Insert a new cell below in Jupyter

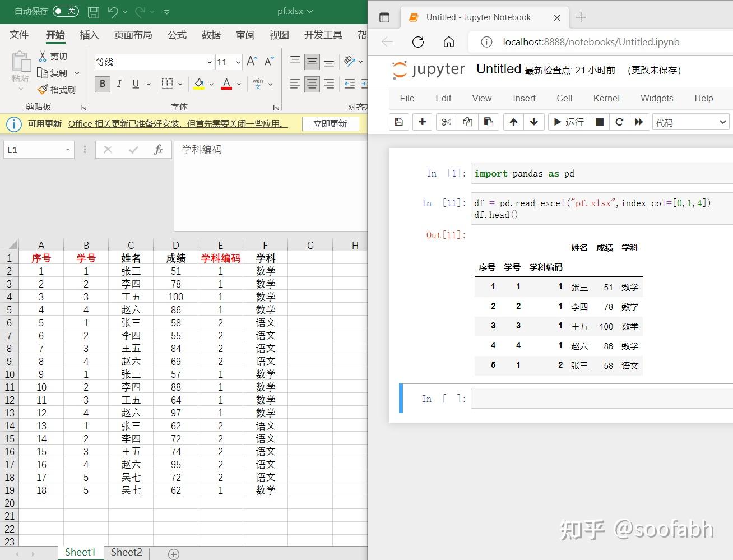(422, 122)
